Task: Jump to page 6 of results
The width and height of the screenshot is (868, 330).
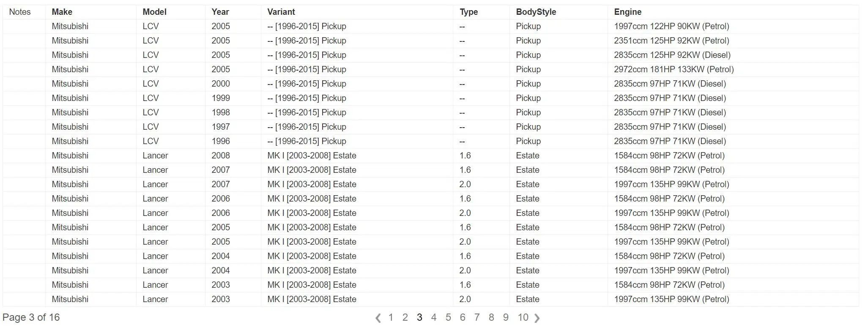Action: point(463,317)
